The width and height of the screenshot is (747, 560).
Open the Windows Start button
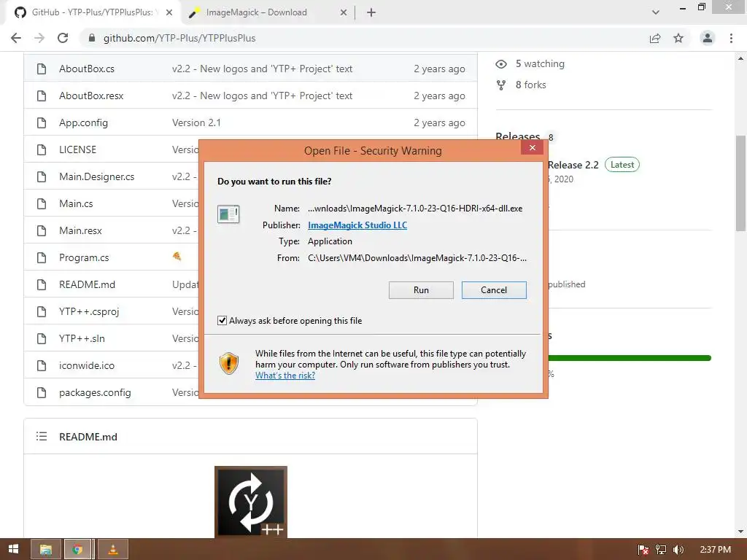pyautogui.click(x=13, y=549)
